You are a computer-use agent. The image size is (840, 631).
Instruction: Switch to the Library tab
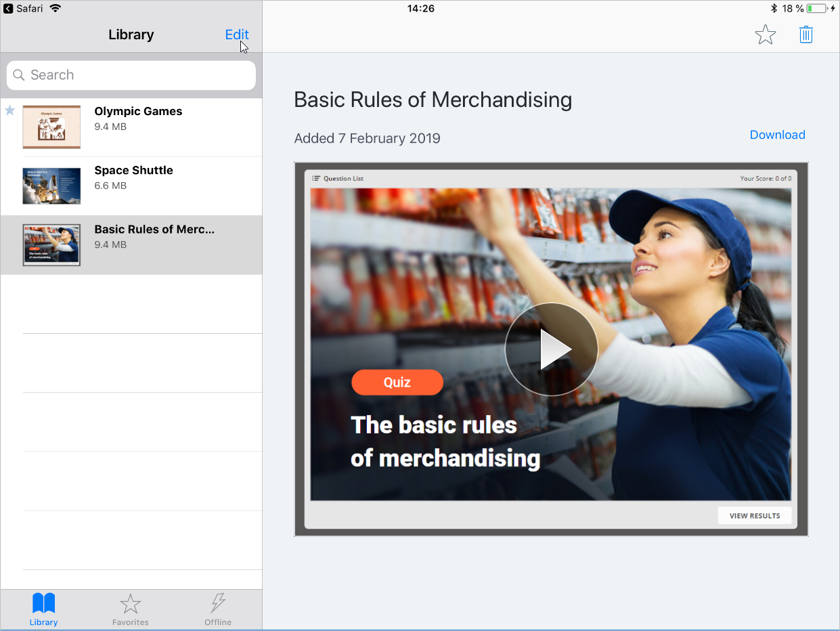pos(43,609)
